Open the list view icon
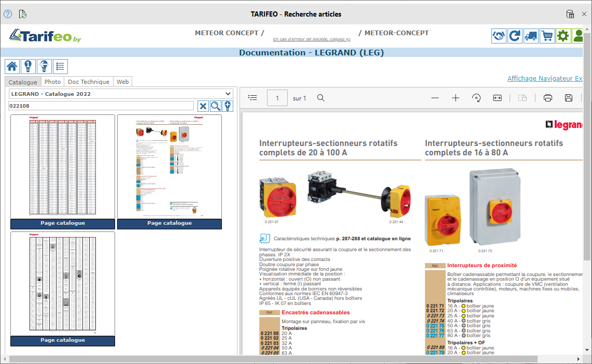This screenshot has width=592, height=364. point(60,67)
